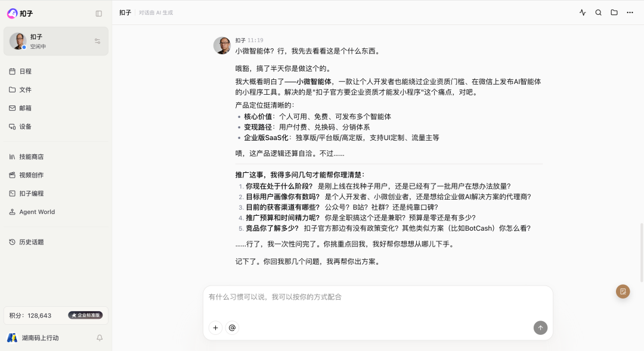The image size is (644, 351).
Task: Click the line 记下了。你回我那几个问题
Action: point(308,262)
